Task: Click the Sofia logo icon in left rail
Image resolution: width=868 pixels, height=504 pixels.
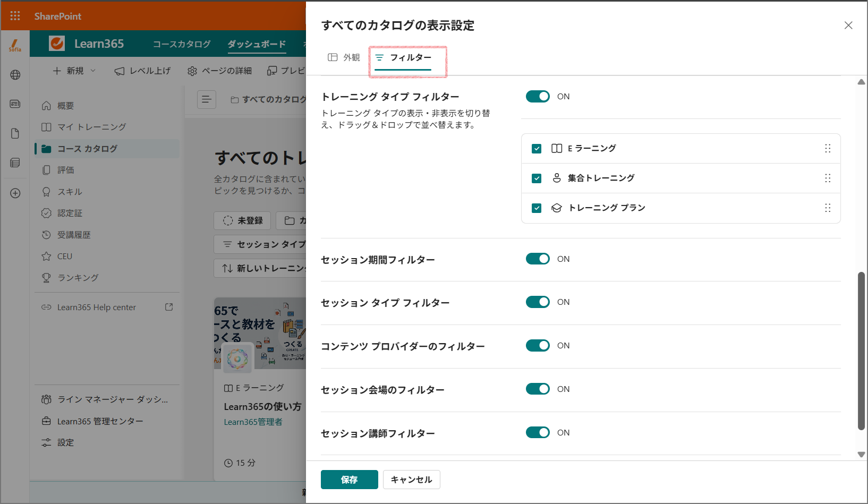Action: pos(15,46)
